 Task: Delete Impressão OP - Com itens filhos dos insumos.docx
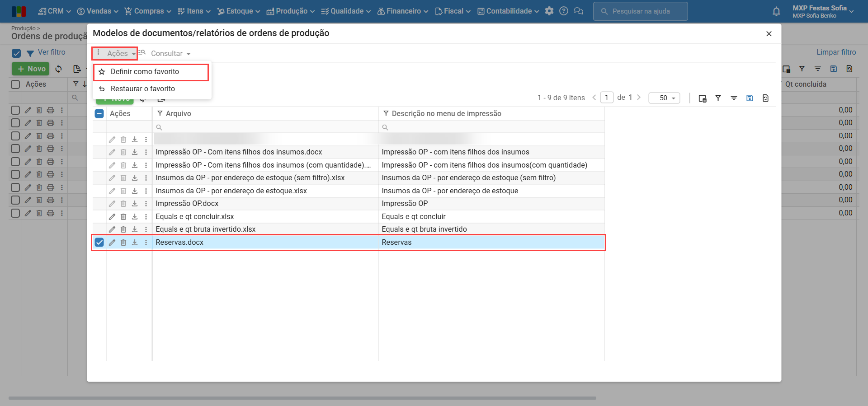tap(123, 152)
